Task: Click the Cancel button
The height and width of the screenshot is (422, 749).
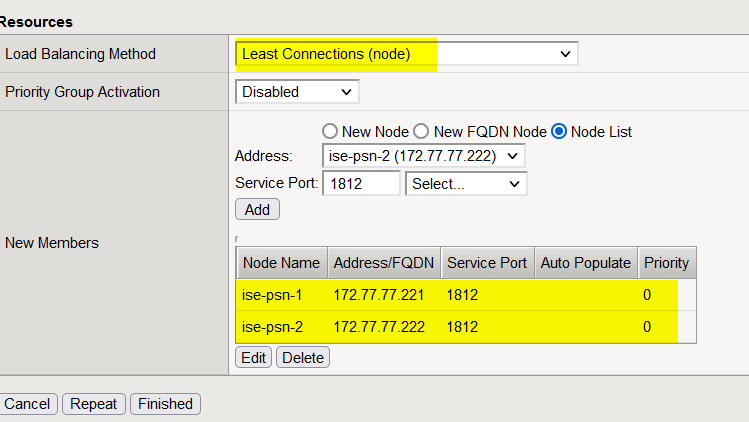Action: (27, 404)
